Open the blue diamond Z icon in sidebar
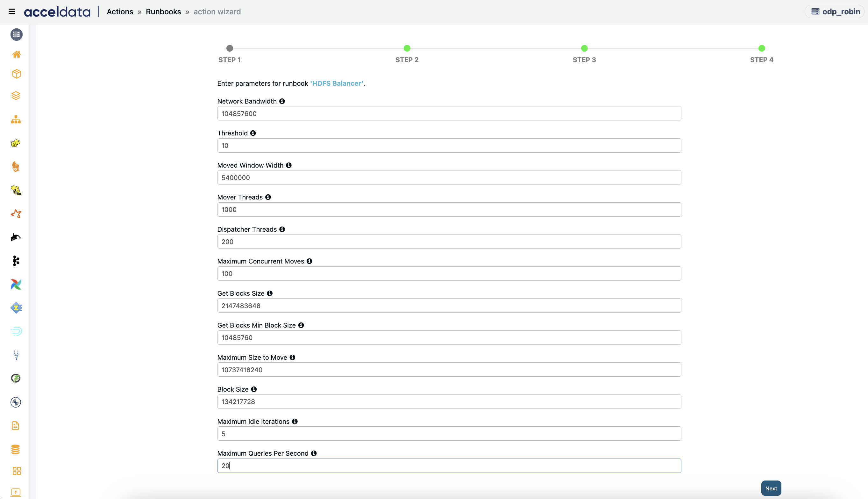868x499 pixels. 16,308
